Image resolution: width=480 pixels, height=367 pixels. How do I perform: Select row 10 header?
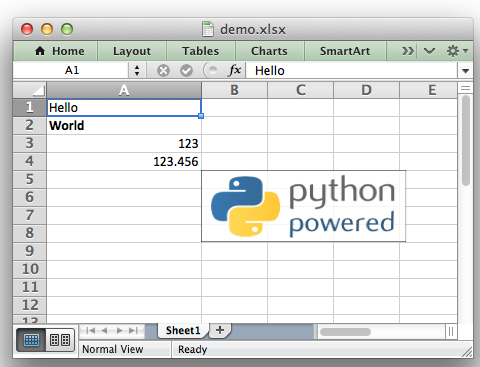point(30,269)
